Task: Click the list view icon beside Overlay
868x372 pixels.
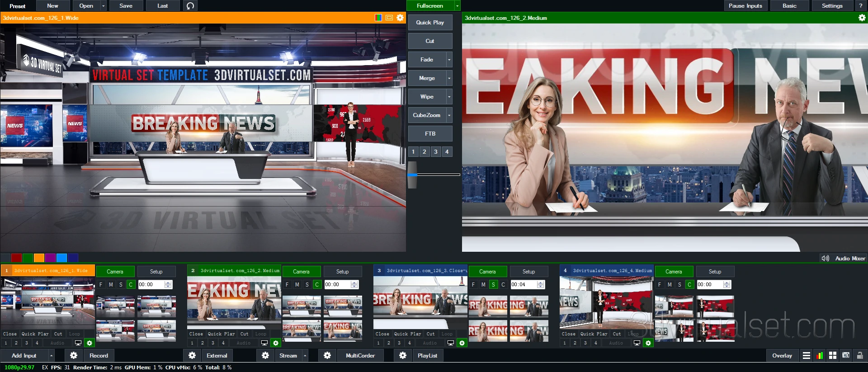Action: (807, 356)
